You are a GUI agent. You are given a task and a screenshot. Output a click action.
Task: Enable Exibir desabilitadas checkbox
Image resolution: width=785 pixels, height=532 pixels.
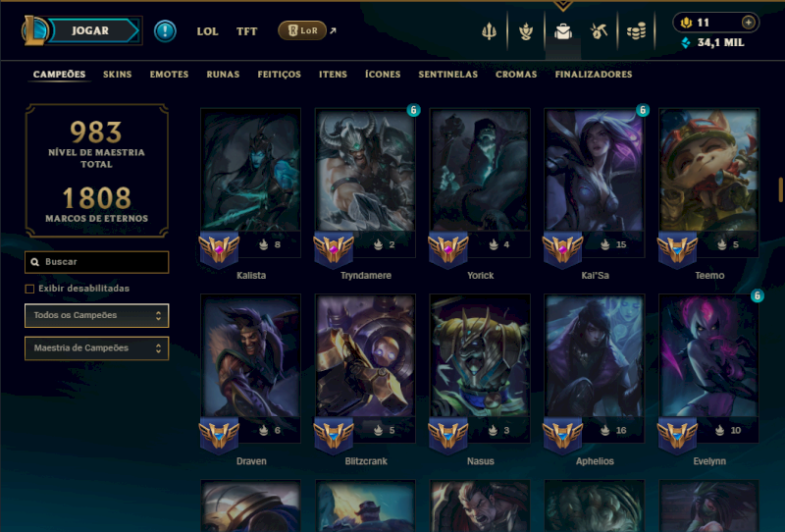pyautogui.click(x=29, y=289)
